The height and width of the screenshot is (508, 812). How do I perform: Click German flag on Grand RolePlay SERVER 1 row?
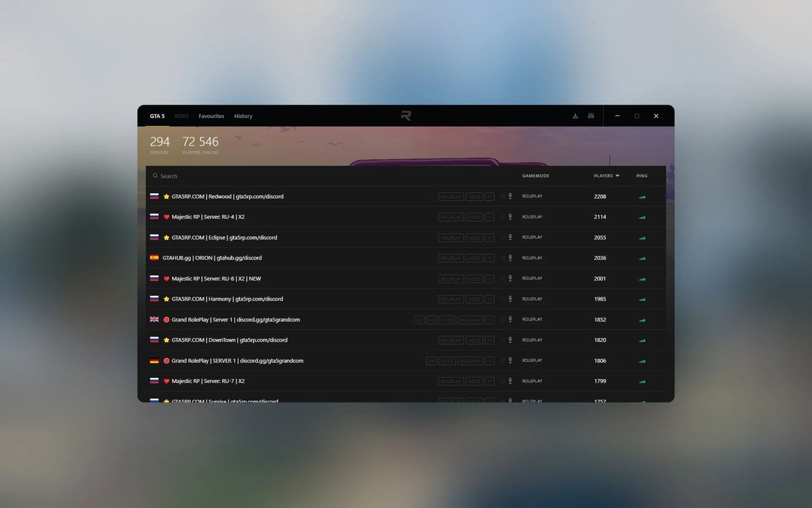tap(154, 361)
